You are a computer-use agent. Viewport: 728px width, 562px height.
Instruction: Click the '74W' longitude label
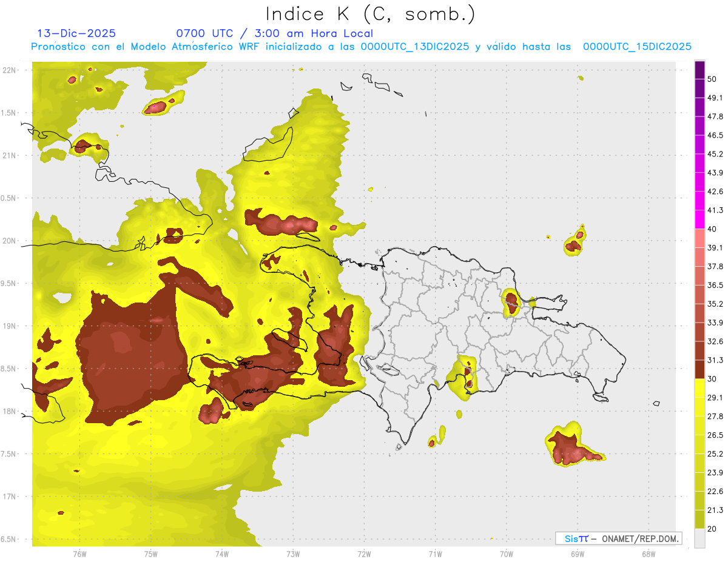(x=221, y=554)
